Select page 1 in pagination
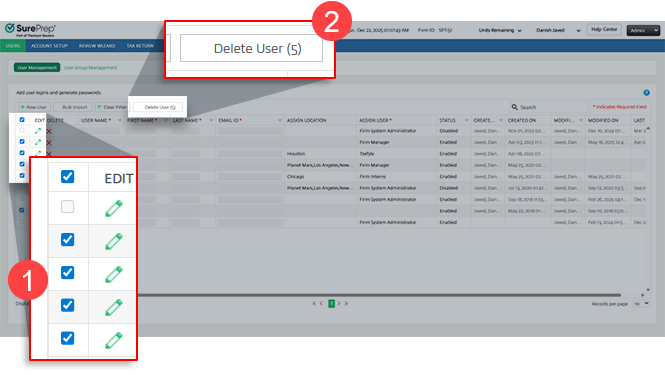The height and width of the screenshot is (375, 665). point(332,303)
